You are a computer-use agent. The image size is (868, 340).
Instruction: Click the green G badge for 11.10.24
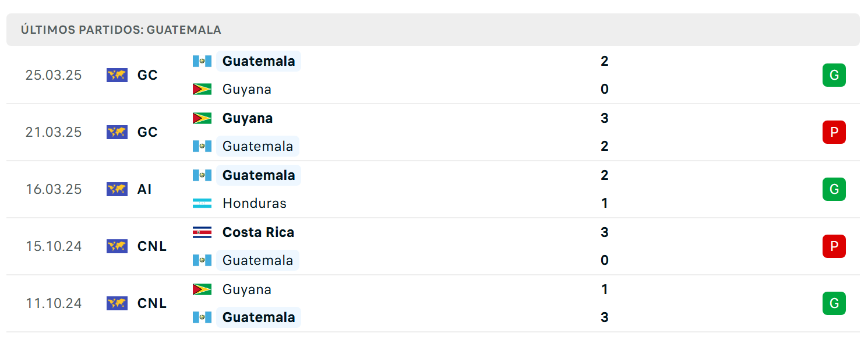[834, 303]
